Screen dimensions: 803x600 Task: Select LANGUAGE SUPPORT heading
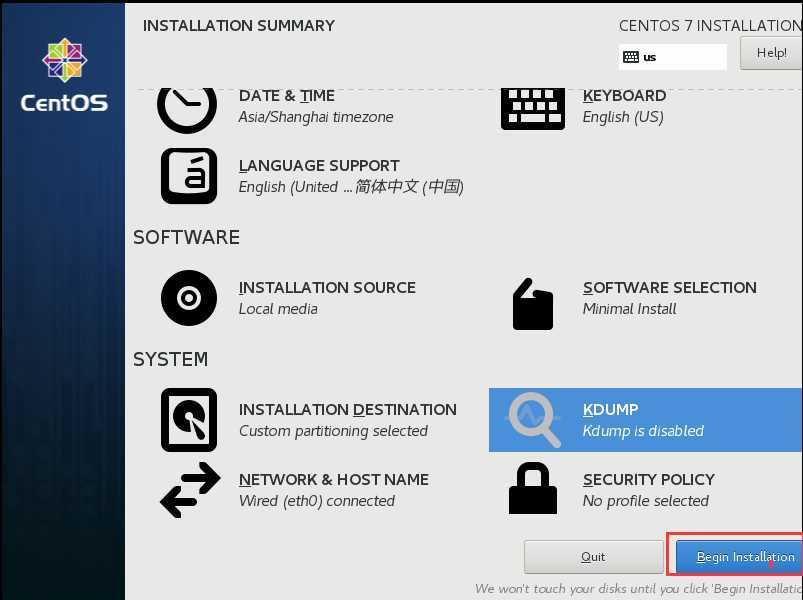[319, 166]
